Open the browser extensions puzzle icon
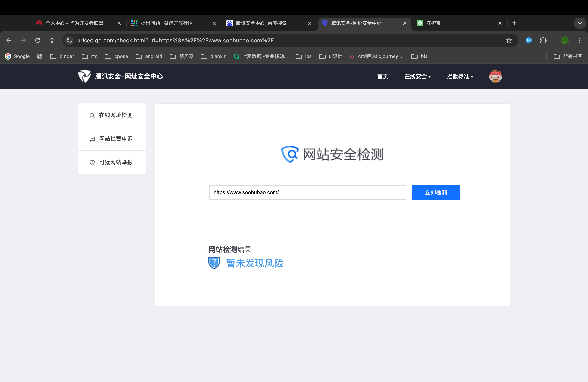Screen dimensions: 588x382 point(543,40)
